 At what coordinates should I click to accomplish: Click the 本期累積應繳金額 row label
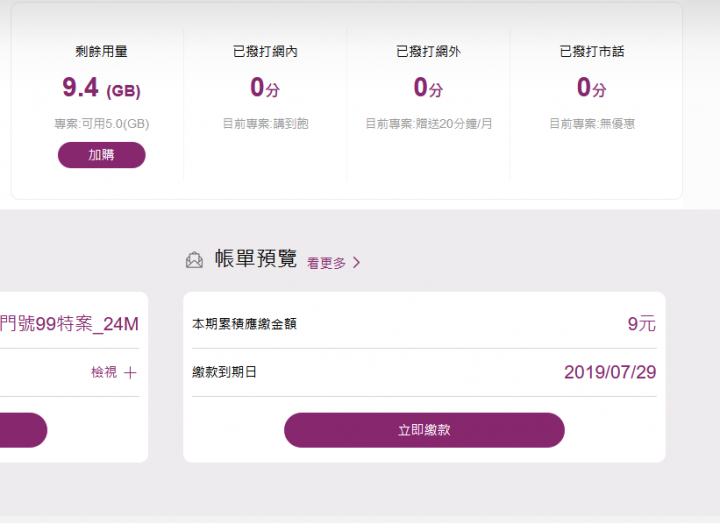[244, 324]
